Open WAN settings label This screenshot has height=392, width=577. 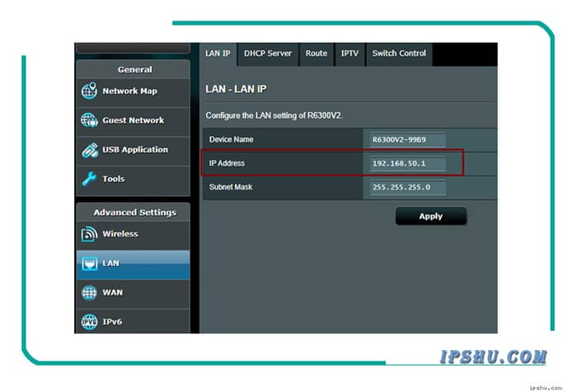112,292
